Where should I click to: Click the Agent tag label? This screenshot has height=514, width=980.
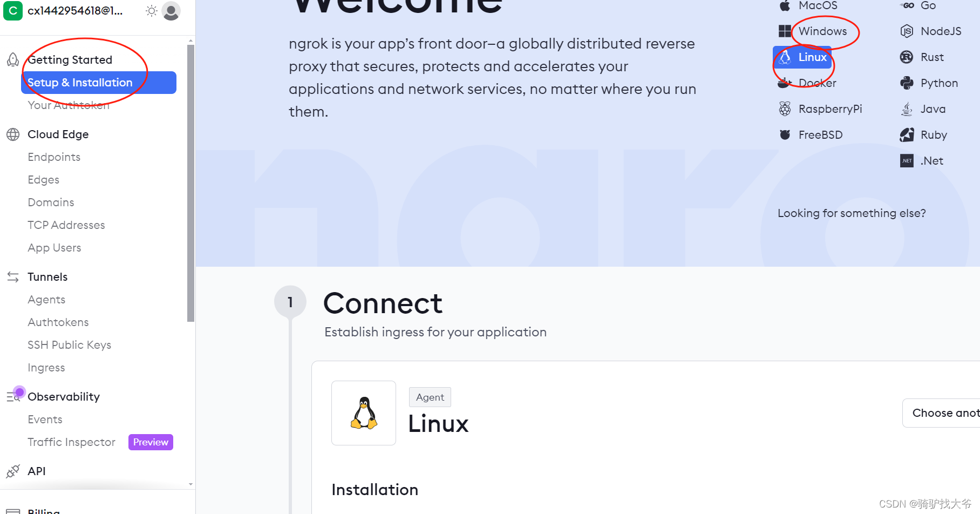pos(430,397)
